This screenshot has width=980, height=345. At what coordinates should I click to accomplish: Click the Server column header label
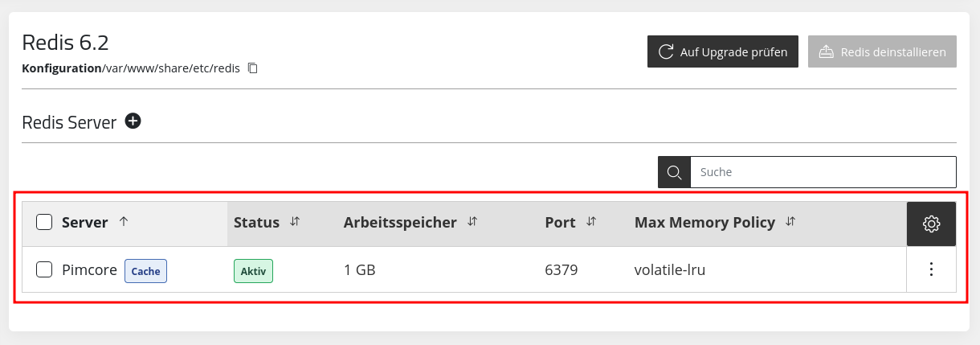click(x=84, y=223)
